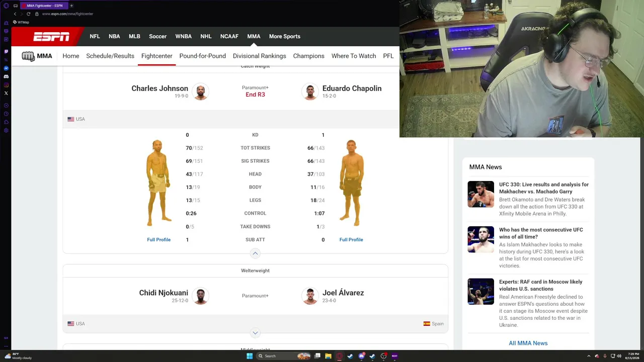The width and height of the screenshot is (644, 362).
Task: Select WNBA in ESPN top navigation
Action: click(x=183, y=36)
